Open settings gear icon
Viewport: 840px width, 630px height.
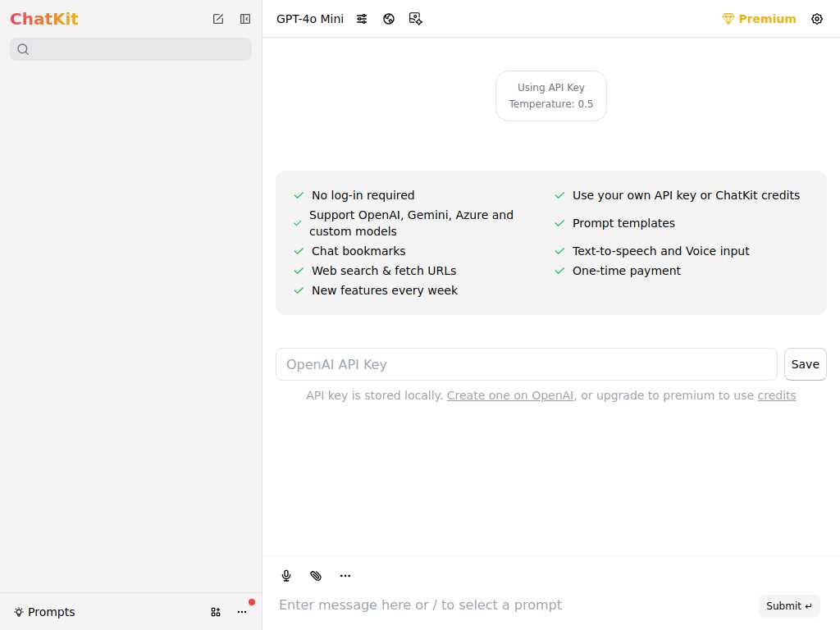coord(816,19)
